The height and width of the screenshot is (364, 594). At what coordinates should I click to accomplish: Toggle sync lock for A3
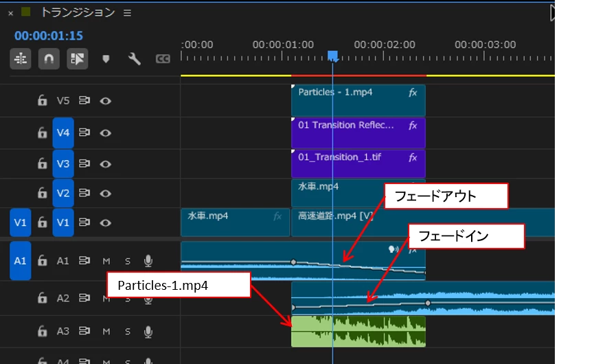[84, 332]
